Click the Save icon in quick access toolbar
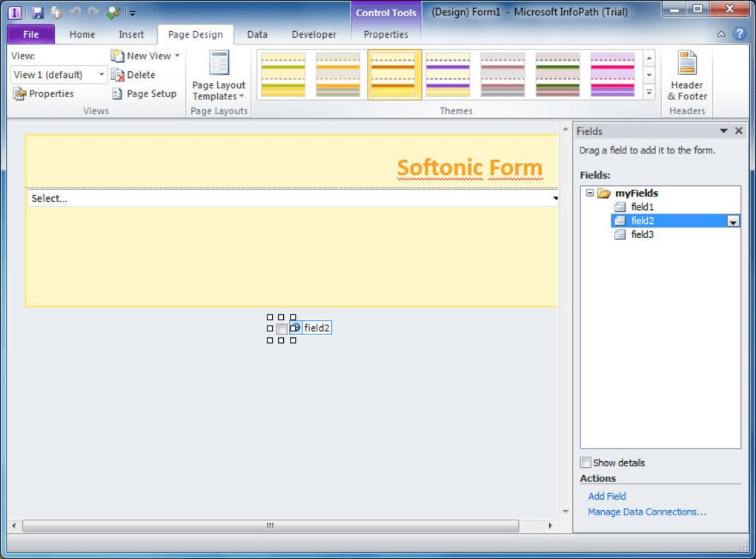This screenshot has width=756, height=559. click(37, 13)
